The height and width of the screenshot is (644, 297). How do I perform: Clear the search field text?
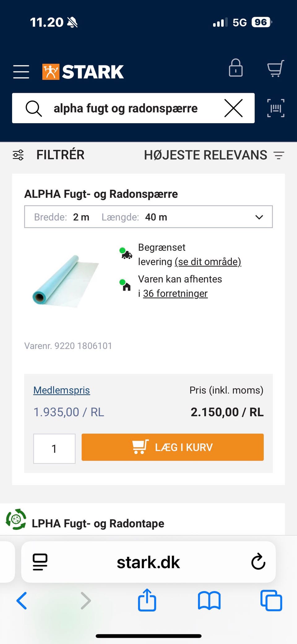(x=233, y=108)
